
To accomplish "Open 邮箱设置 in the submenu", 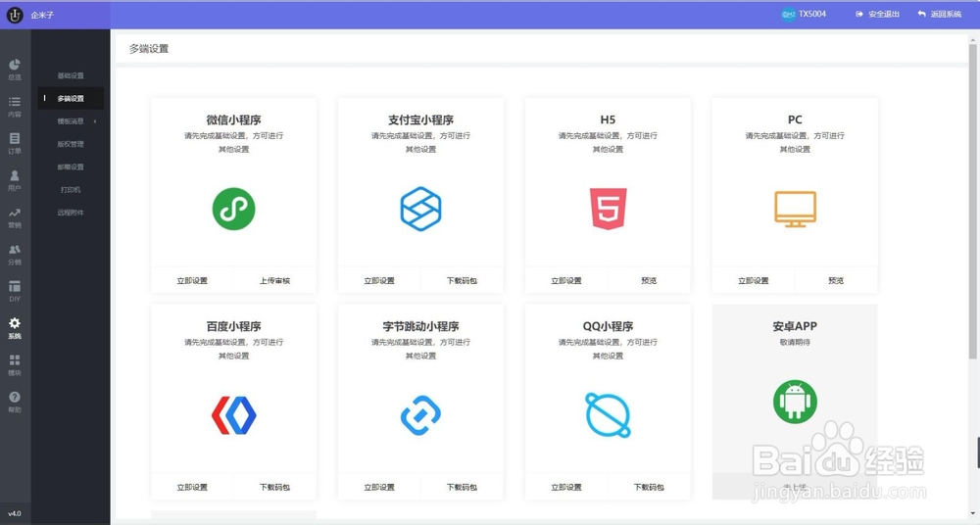I will pos(71,167).
